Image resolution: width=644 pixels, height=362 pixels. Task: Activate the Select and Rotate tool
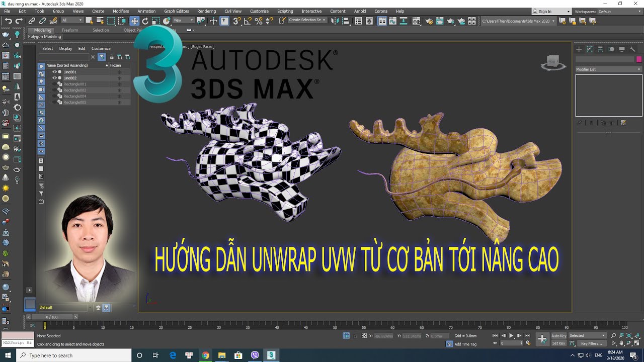[x=145, y=21]
